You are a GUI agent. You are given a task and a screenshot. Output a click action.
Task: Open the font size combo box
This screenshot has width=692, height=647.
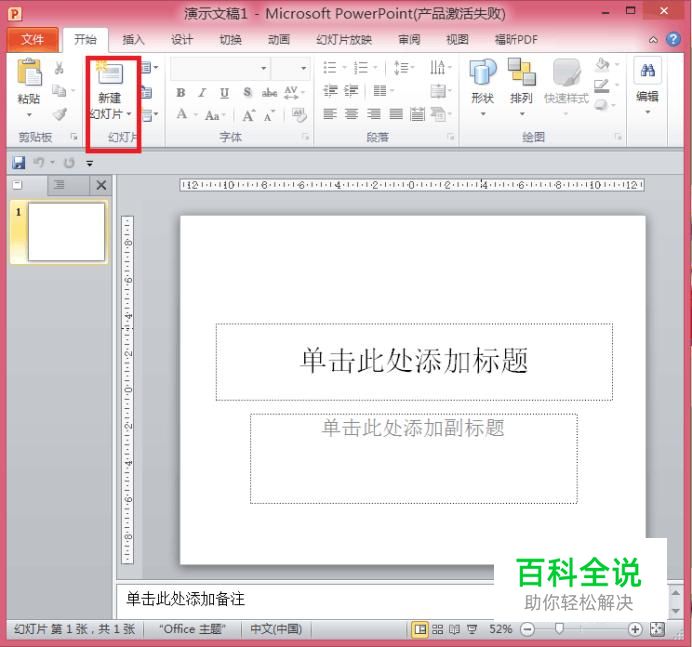point(290,68)
